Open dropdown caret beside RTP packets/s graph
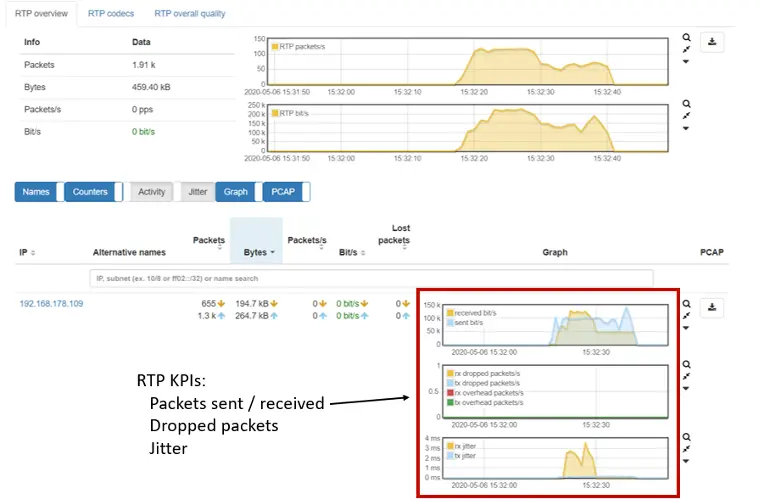 point(686,62)
